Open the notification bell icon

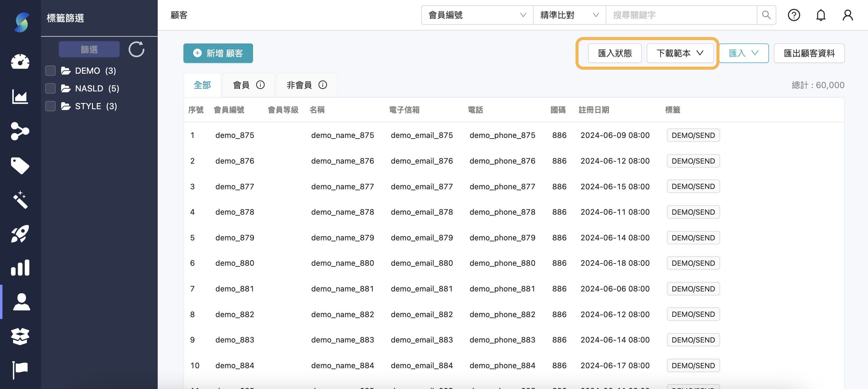tap(821, 15)
